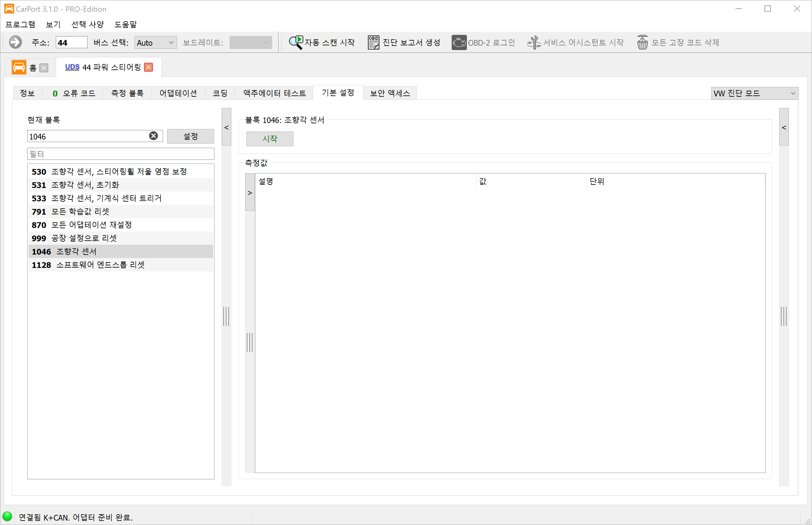Open the VW 진단 모드 dropdown
Viewport: 812px width, 525px height.
coord(754,93)
